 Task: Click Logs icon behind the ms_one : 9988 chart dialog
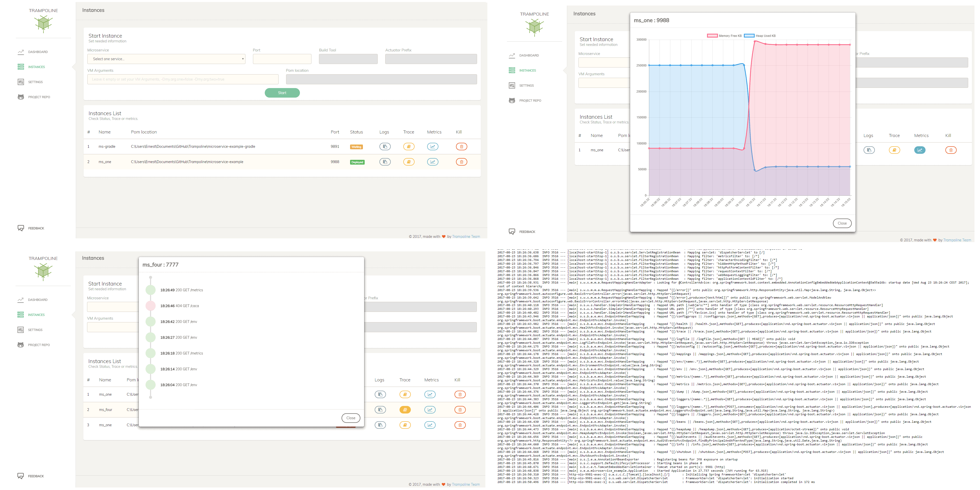[x=869, y=150]
